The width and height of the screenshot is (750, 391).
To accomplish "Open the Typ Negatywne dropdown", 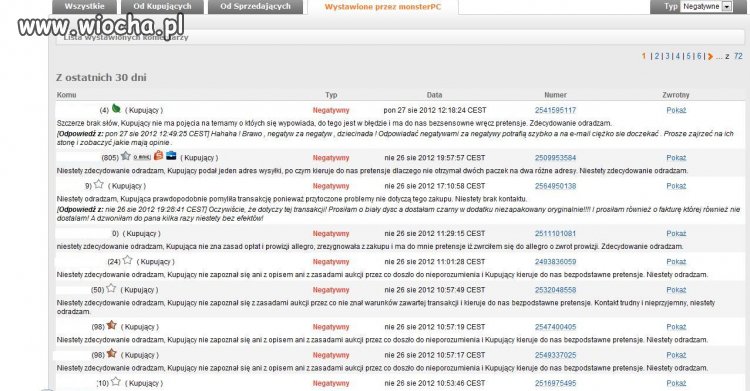I will (x=707, y=7).
